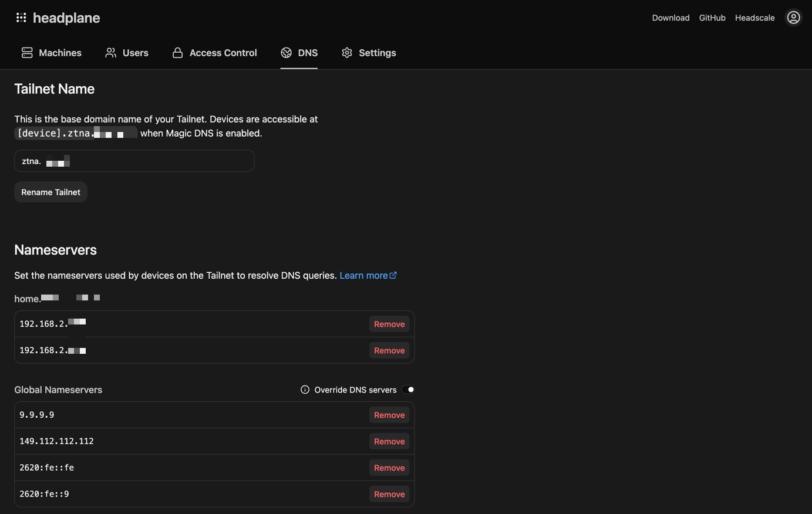Image resolution: width=812 pixels, height=514 pixels.
Task: Click the Access Control lock icon
Action: (177, 53)
